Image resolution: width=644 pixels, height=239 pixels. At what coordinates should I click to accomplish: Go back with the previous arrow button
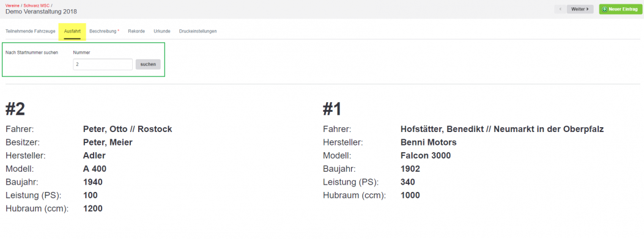(560, 9)
